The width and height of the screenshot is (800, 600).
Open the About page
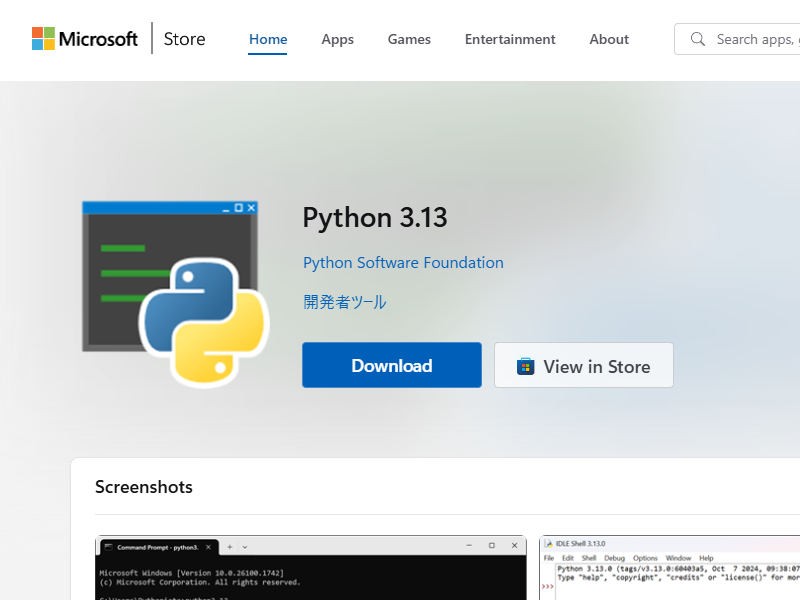(609, 39)
